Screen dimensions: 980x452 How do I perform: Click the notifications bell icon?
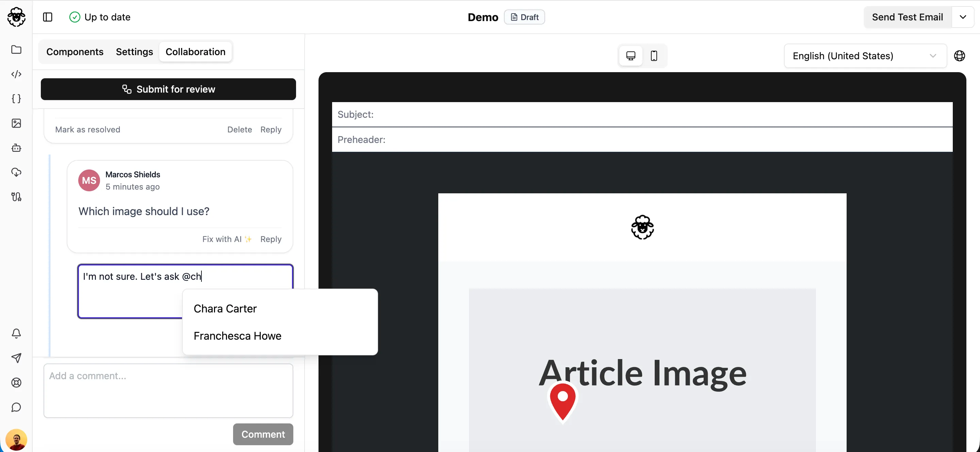16,333
